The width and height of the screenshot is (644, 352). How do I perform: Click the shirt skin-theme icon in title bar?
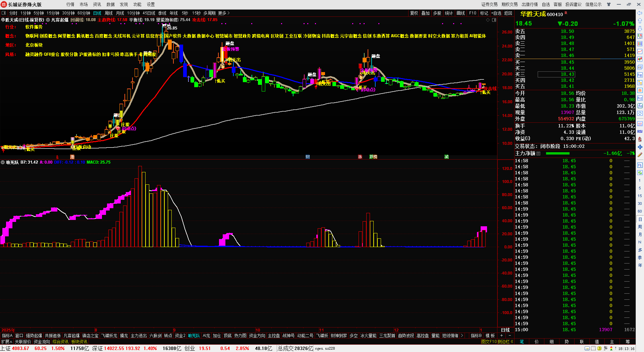click(609, 4)
